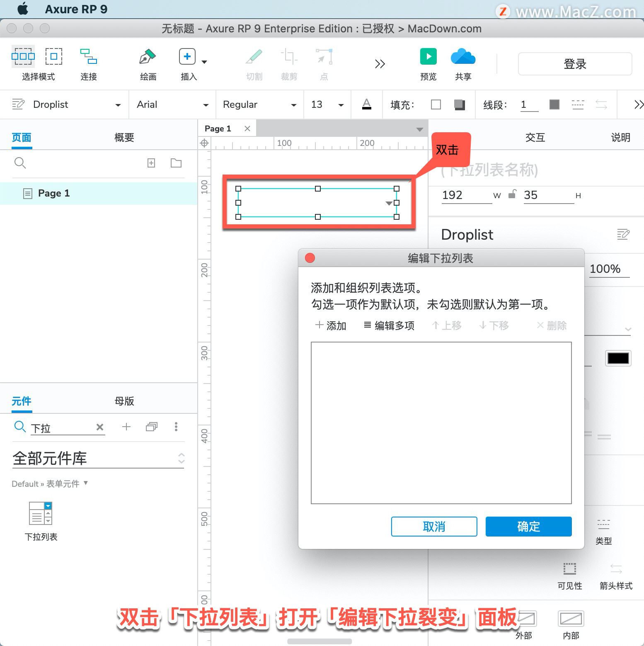Switch to the Pages (页面) tab
Screen dimensions: 644x646
[x=22, y=137]
